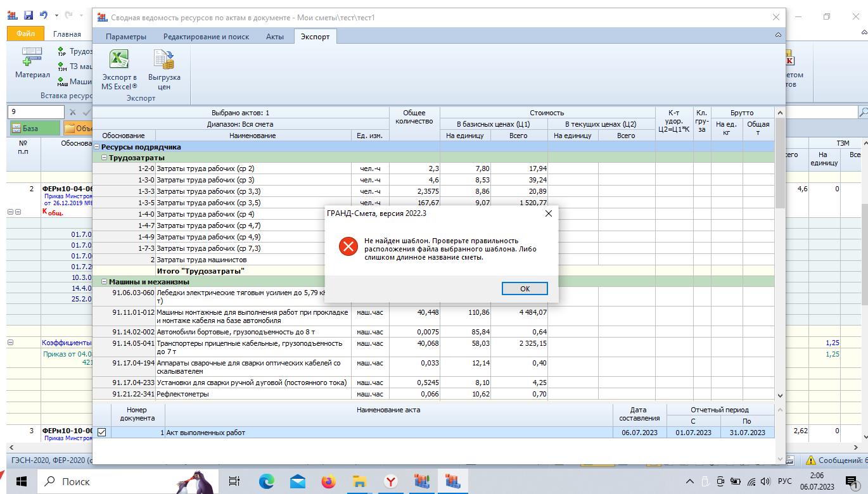868x494 pixels.
Task: Open Microsoft Edge from the taskbar
Action: [266, 481]
